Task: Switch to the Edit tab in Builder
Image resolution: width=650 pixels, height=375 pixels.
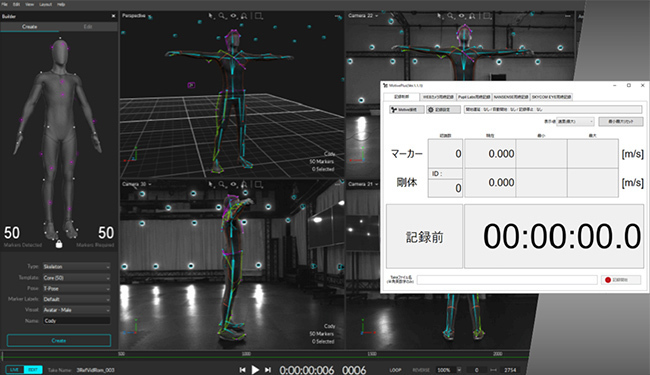Action: [88, 27]
